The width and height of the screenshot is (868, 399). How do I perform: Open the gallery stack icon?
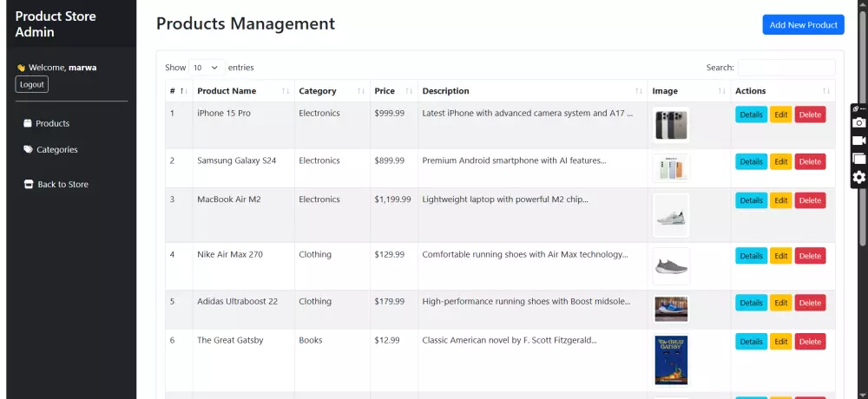[858, 159]
